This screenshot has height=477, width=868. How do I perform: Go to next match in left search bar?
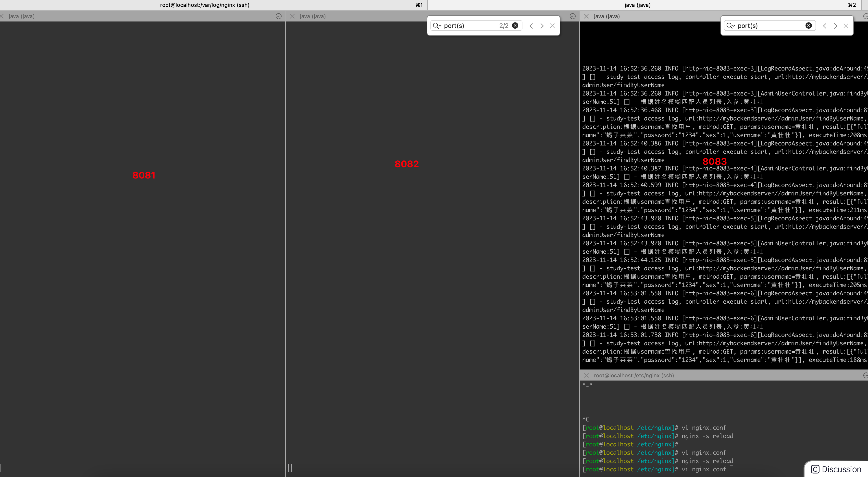pos(542,26)
